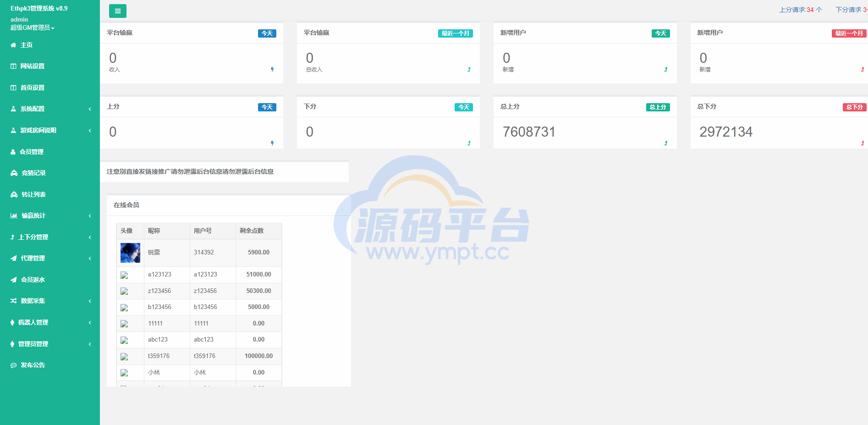Click the broken avatar image for a123123
Screen dimensions: 868x425
[124, 275]
